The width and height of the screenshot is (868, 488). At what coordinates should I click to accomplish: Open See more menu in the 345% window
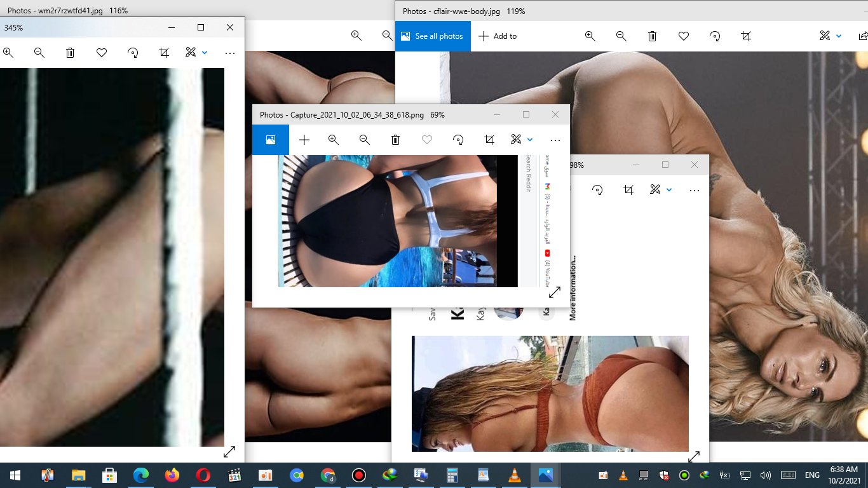click(x=229, y=53)
